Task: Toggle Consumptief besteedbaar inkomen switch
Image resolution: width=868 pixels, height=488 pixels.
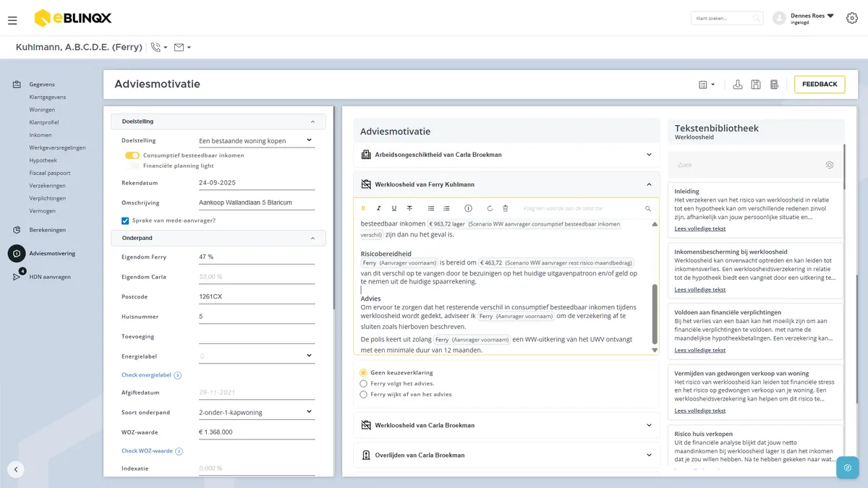Action: (x=132, y=155)
